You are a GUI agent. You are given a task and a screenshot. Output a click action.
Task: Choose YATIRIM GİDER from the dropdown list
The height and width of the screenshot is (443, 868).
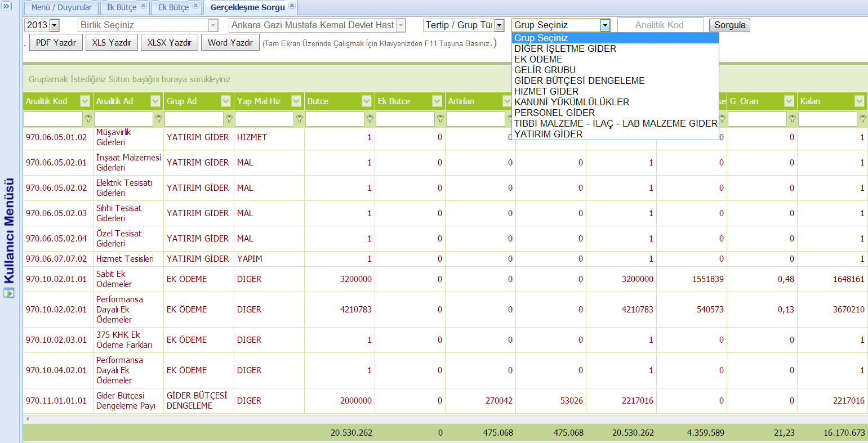[615, 134]
